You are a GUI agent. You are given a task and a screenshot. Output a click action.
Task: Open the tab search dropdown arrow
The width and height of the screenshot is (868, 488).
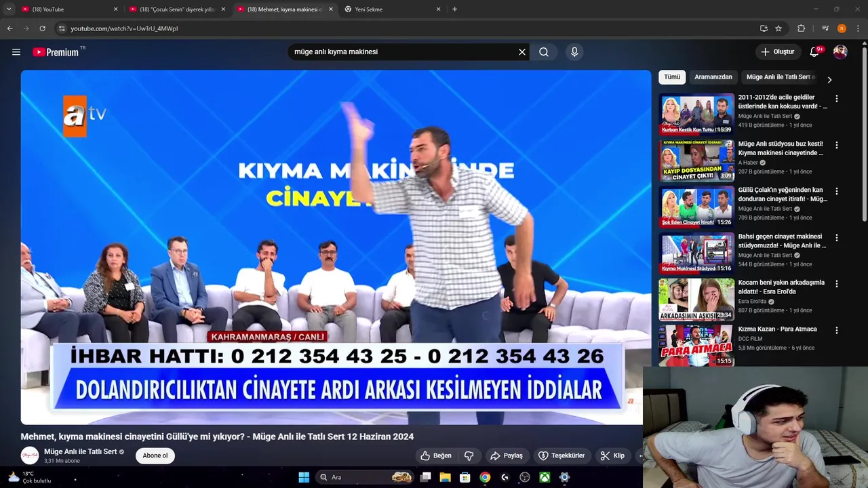tap(9, 9)
